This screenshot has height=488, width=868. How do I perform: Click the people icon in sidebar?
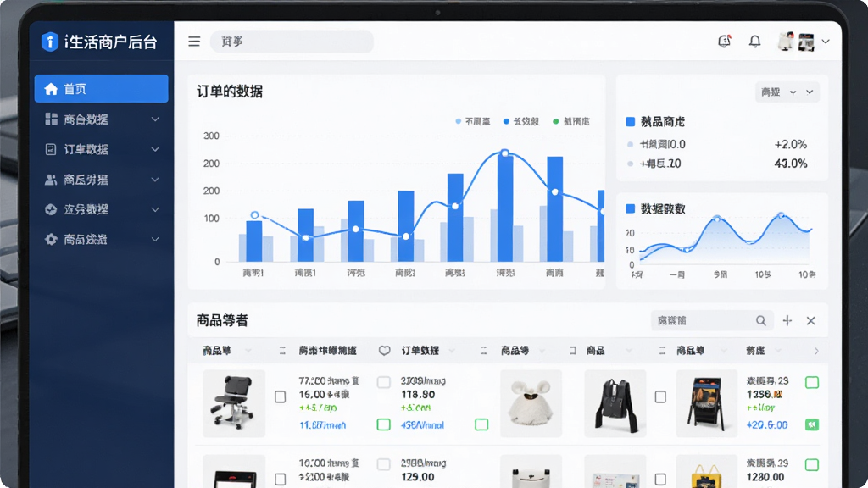50,180
